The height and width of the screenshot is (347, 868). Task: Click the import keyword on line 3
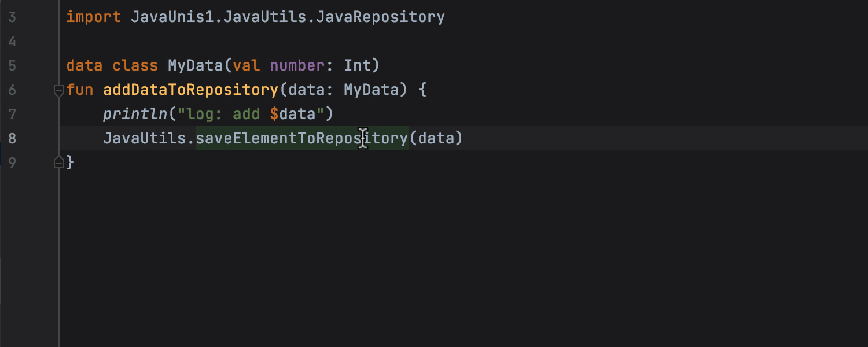(93, 17)
